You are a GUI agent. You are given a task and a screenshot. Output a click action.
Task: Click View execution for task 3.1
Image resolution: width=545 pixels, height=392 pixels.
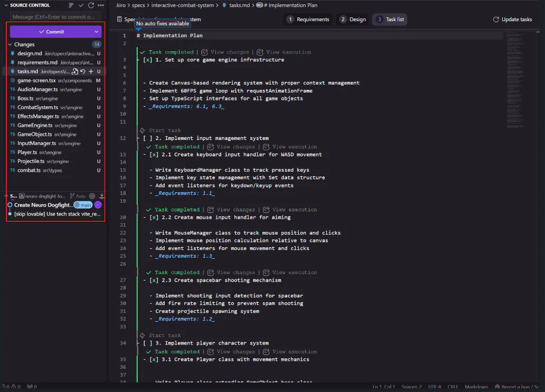point(290,352)
